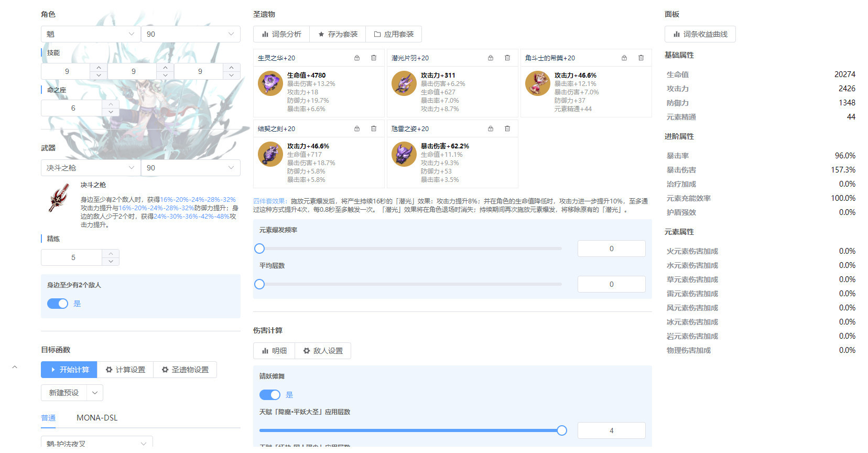Click the 元素爆发频率 slider handle
Screen dimensions: 868x453
click(x=259, y=249)
